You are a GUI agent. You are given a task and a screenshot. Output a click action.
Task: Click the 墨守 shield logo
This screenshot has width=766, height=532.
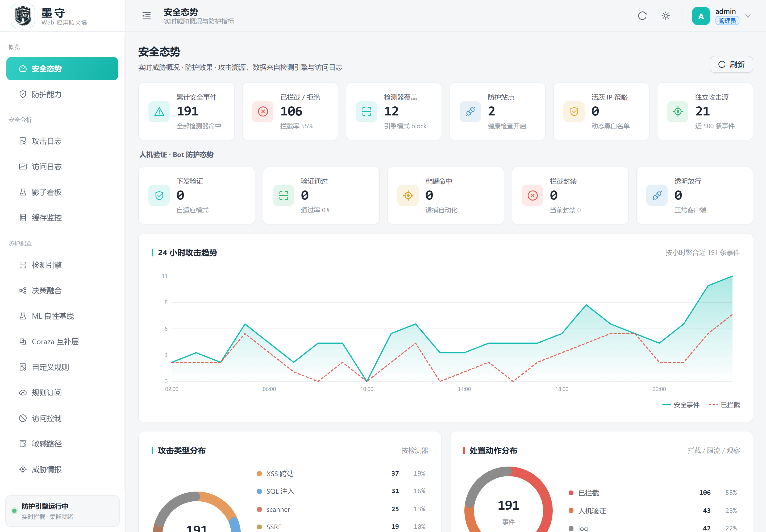(x=23, y=16)
